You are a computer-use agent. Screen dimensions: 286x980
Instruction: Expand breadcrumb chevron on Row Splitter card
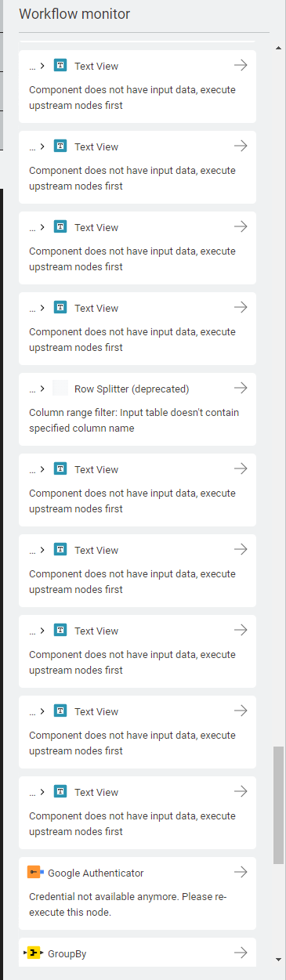point(42,389)
